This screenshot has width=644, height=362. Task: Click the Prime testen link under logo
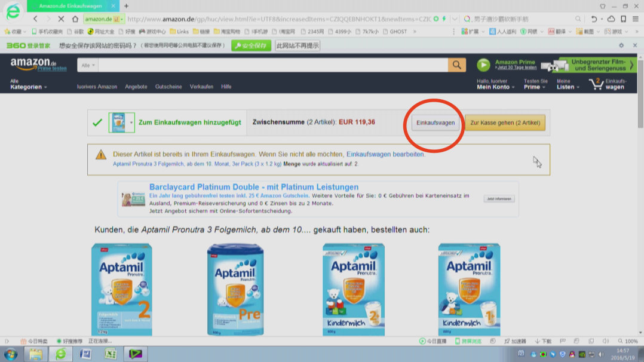pos(52,69)
